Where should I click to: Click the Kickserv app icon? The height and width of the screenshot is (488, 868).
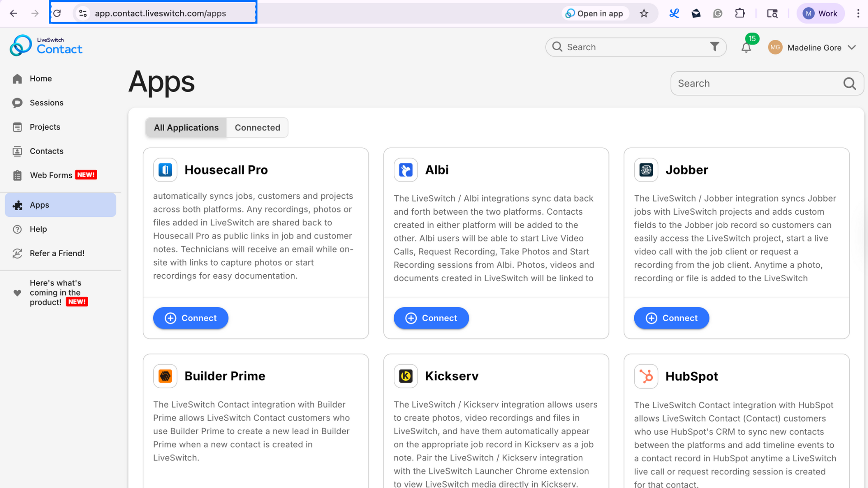tap(406, 376)
